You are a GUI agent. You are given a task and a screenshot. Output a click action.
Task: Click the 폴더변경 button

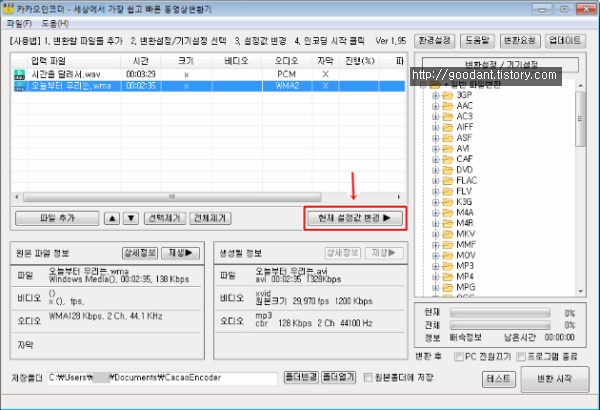(x=301, y=377)
